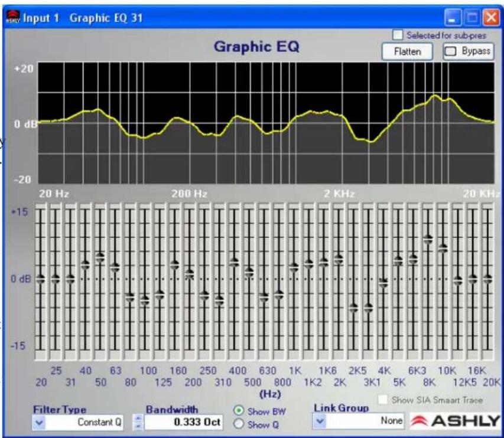Click the 2K5 band slider knob
The width and height of the screenshot is (504, 438).
point(353,308)
